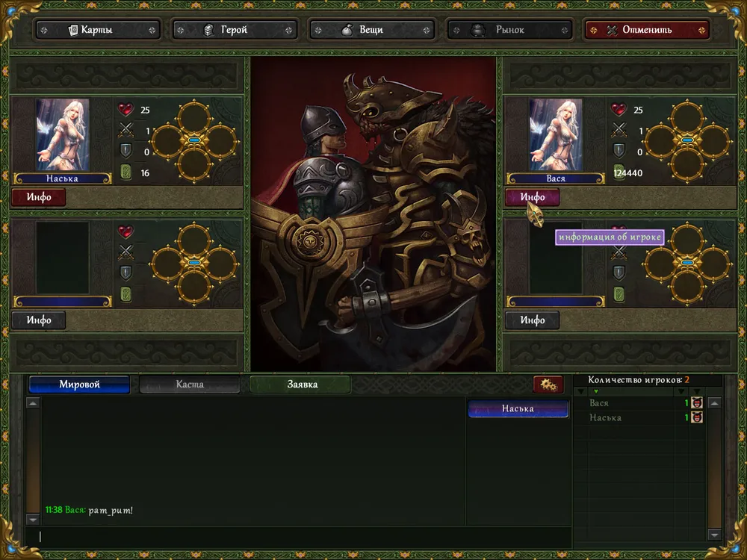The image size is (747, 560).
Task: Click demon face icon next to Наська in player list
Action: pyautogui.click(x=697, y=417)
